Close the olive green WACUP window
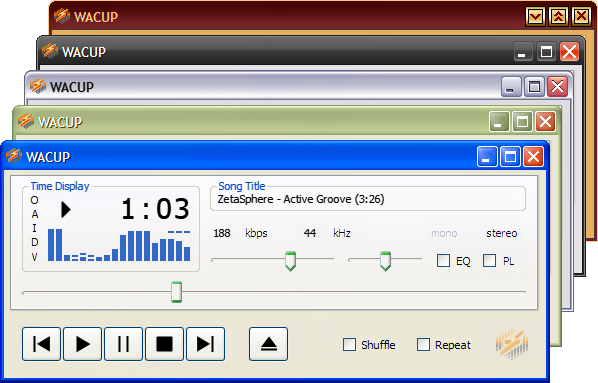This screenshot has height=383, width=598. (x=545, y=122)
